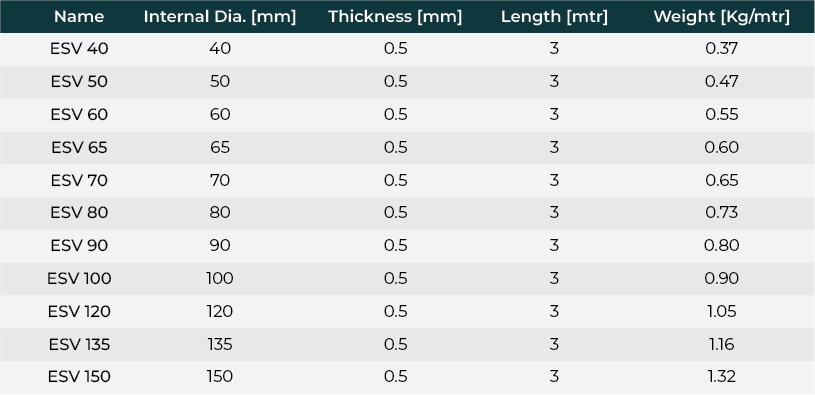
Task: Select the ESV 150 name cell
Action: (79, 377)
